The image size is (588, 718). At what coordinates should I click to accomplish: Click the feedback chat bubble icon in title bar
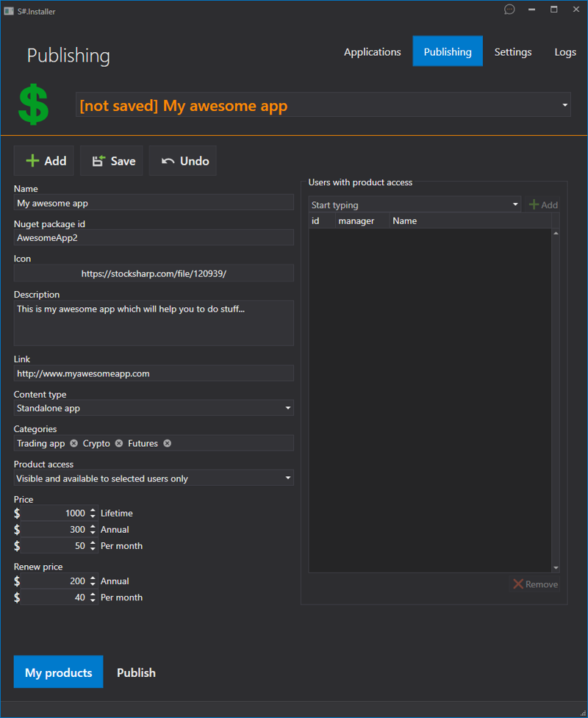(509, 10)
